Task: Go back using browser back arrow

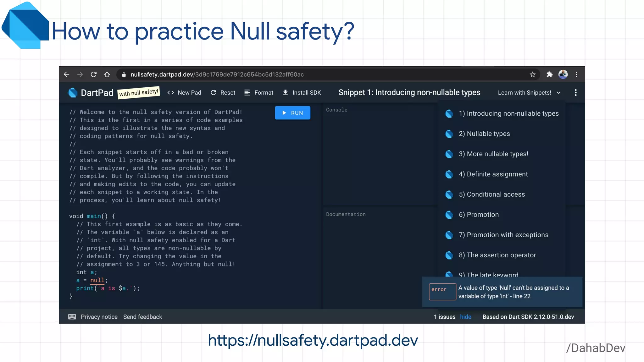Action: click(66, 74)
